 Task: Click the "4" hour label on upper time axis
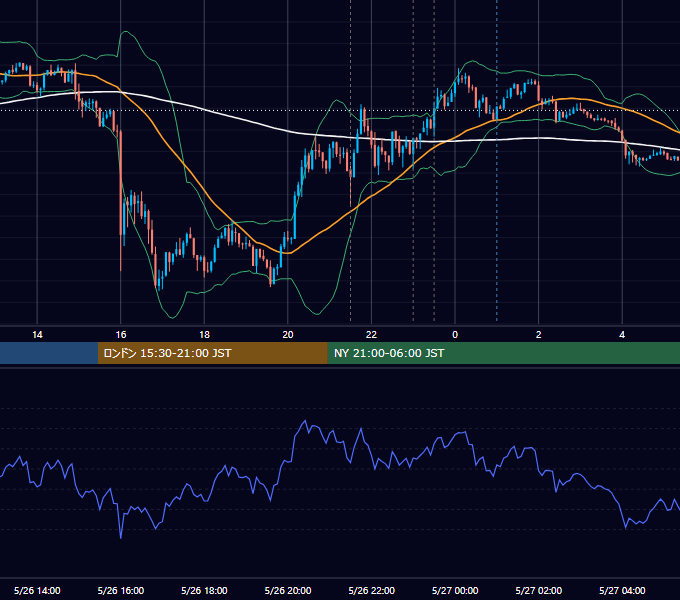(x=622, y=335)
